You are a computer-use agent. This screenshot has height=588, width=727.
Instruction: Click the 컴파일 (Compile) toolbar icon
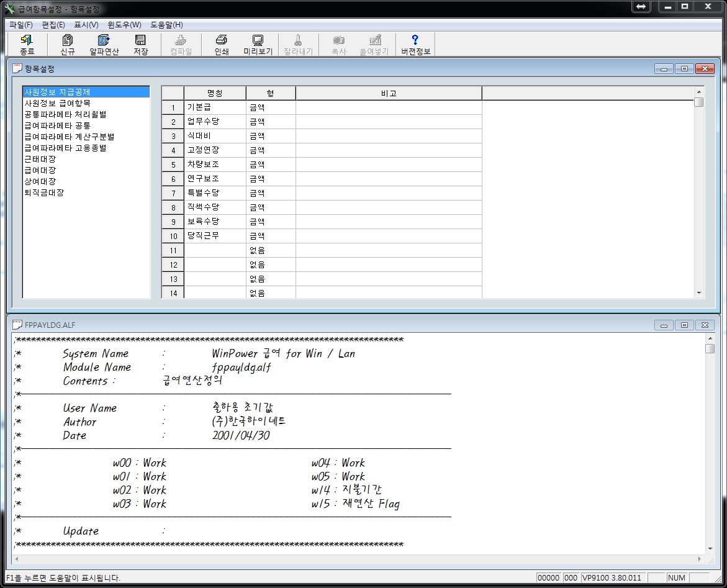click(181, 45)
